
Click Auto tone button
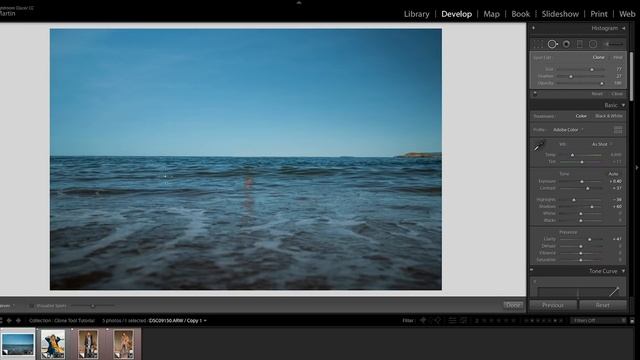click(613, 174)
